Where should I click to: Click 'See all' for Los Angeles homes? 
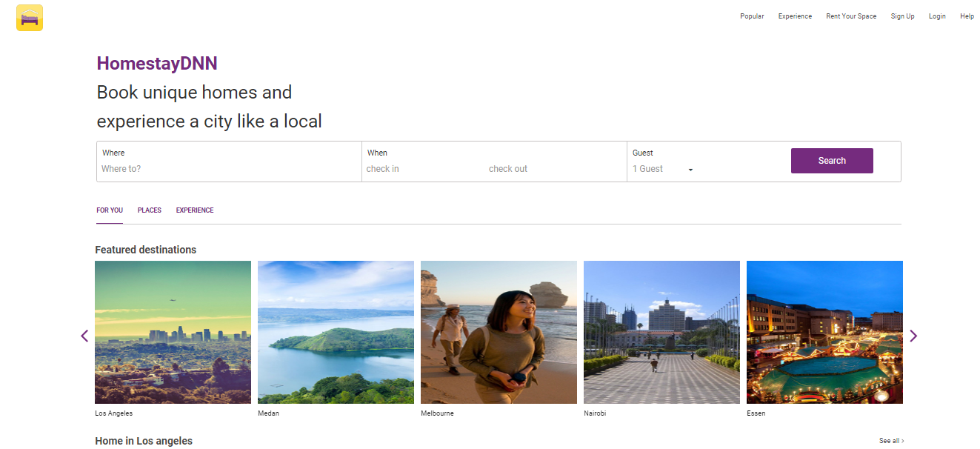(892, 441)
